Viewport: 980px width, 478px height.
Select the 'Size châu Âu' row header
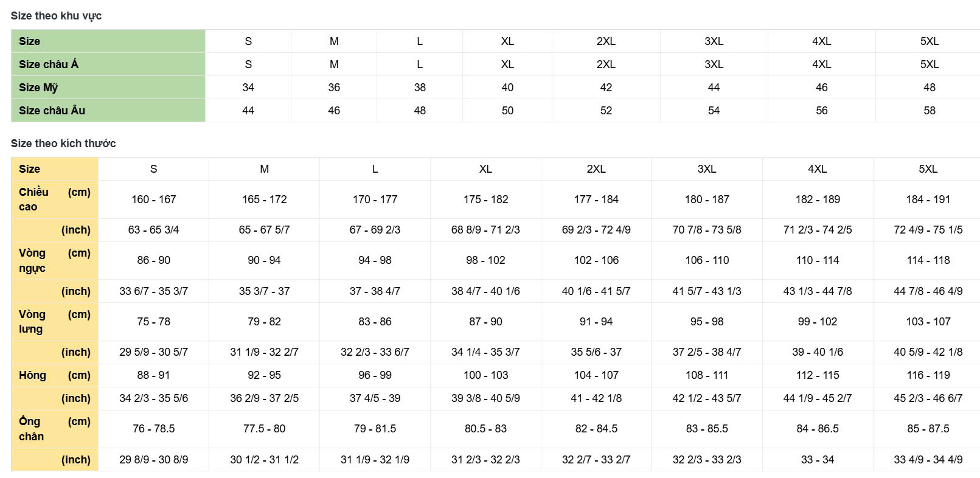point(52,111)
